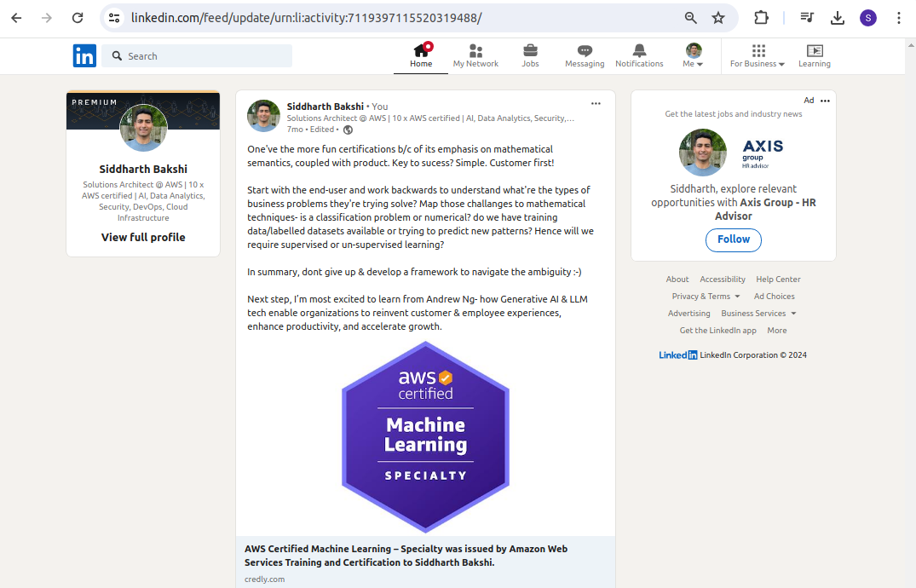Viewport: 916px width, 588px height.
Task: Click Siddharth Bakshi name in left sidebar
Action: coord(143,169)
